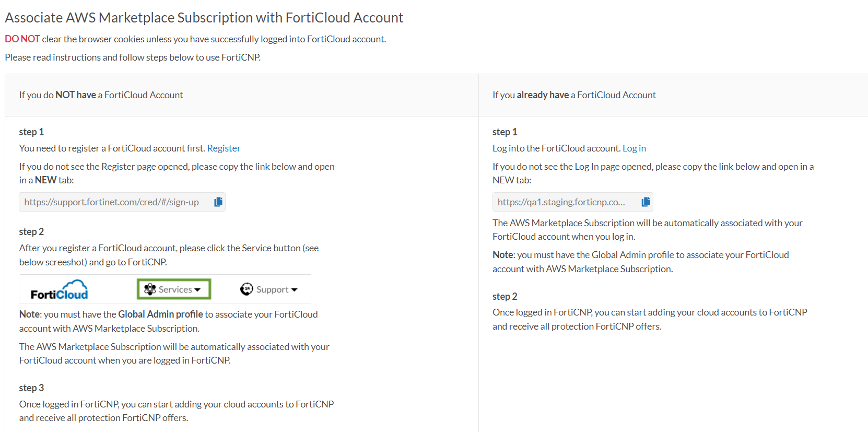This screenshot has height=432, width=868.
Task: Click the Associate AWS Marketplace Subscription page title
Action: coord(204,18)
